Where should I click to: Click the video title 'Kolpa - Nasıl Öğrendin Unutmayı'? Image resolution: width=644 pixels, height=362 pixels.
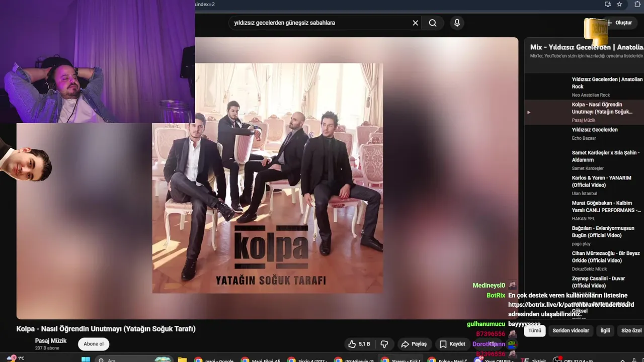pyautogui.click(x=106, y=329)
